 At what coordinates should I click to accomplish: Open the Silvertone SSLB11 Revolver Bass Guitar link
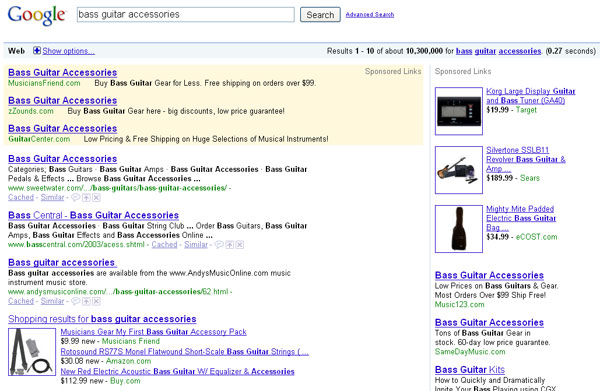[525, 159]
